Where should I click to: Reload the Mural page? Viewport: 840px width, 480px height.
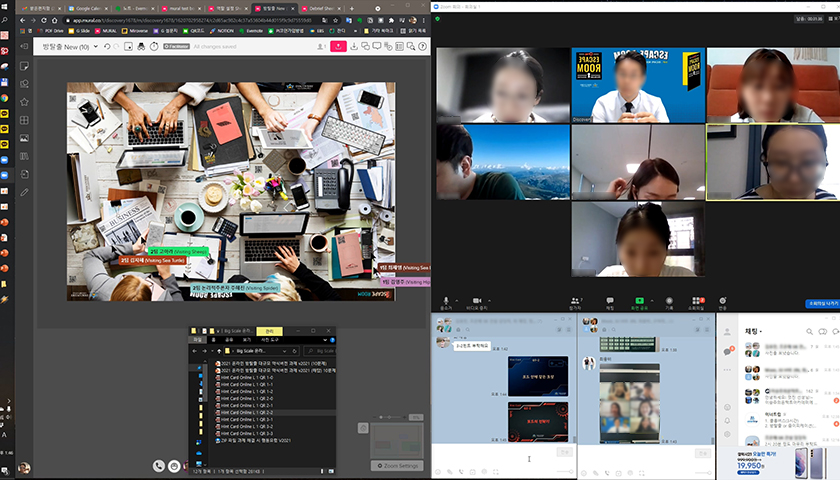coord(44,20)
